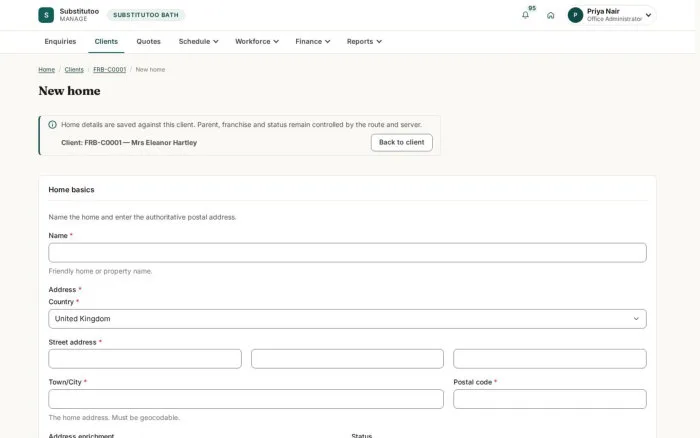
Task: Click the Back to client button
Action: 401,142
